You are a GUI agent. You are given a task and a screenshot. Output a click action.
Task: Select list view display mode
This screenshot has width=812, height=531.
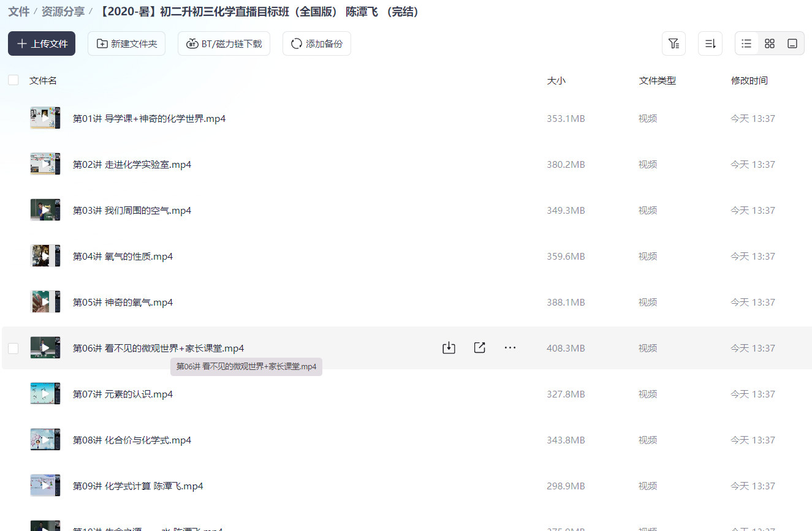[746, 43]
